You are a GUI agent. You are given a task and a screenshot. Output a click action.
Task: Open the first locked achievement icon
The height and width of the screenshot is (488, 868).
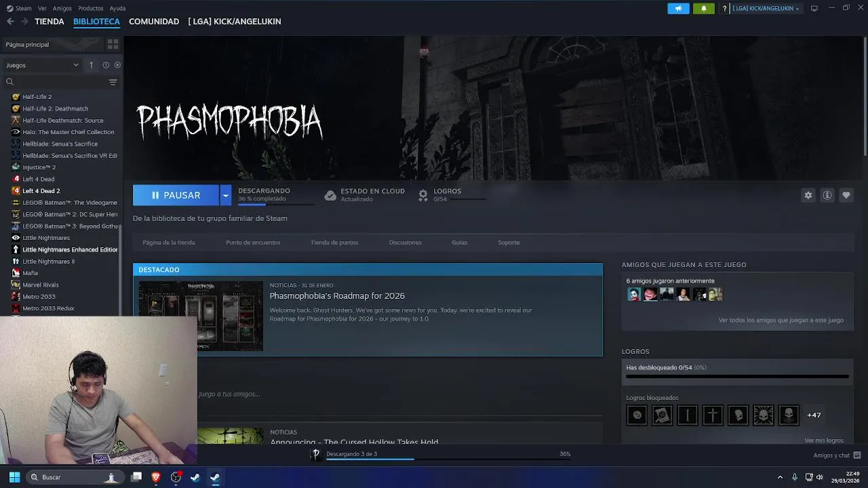pos(637,415)
